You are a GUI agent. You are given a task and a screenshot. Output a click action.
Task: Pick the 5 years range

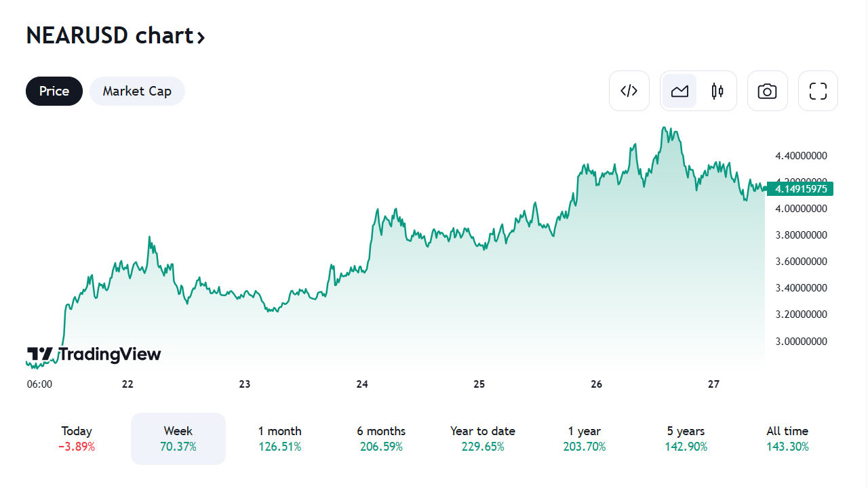click(x=686, y=439)
